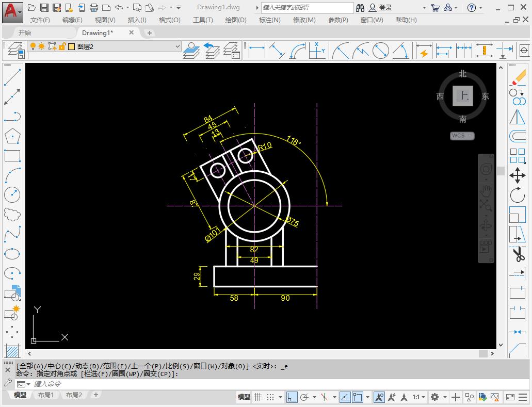Switch to the 布局1 tab

pyautogui.click(x=46, y=395)
